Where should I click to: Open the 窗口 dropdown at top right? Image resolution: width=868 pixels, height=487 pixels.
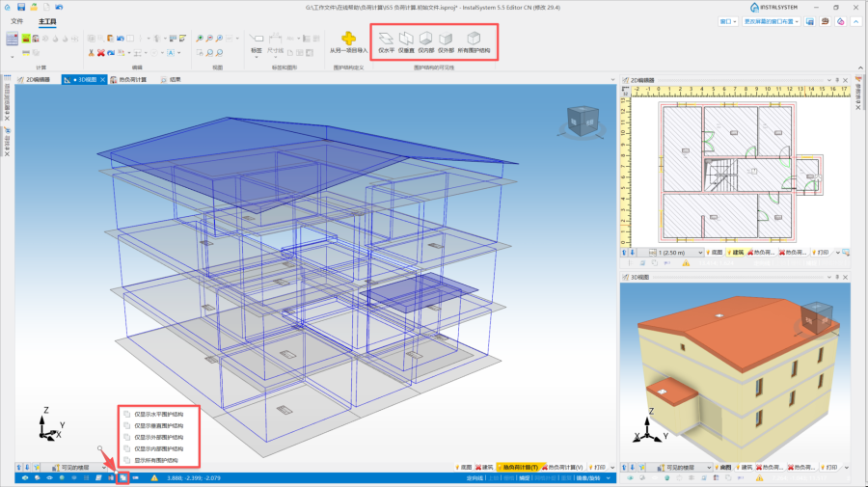tap(730, 20)
